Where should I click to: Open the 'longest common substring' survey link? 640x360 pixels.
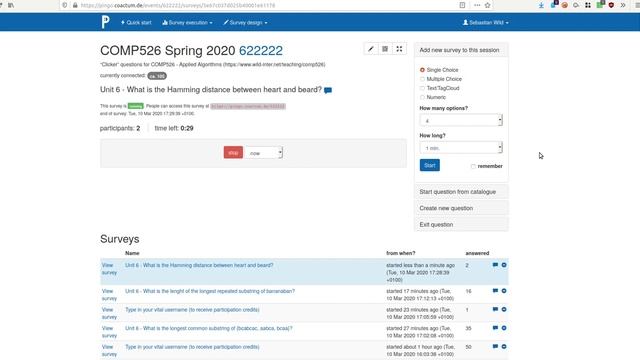209,328
